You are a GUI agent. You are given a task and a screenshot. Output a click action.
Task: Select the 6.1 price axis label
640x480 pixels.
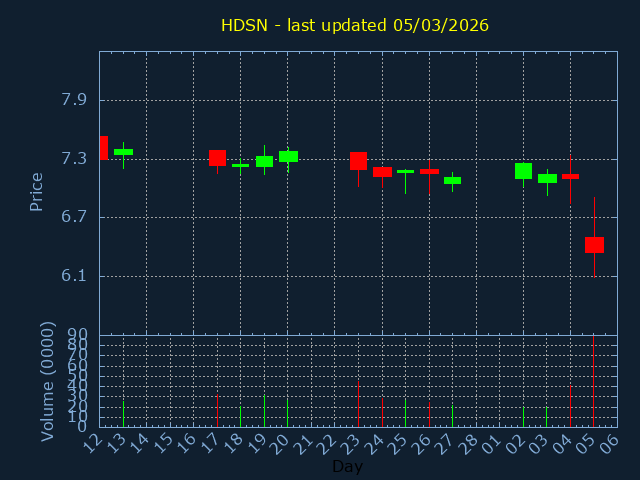pyautogui.click(x=74, y=276)
